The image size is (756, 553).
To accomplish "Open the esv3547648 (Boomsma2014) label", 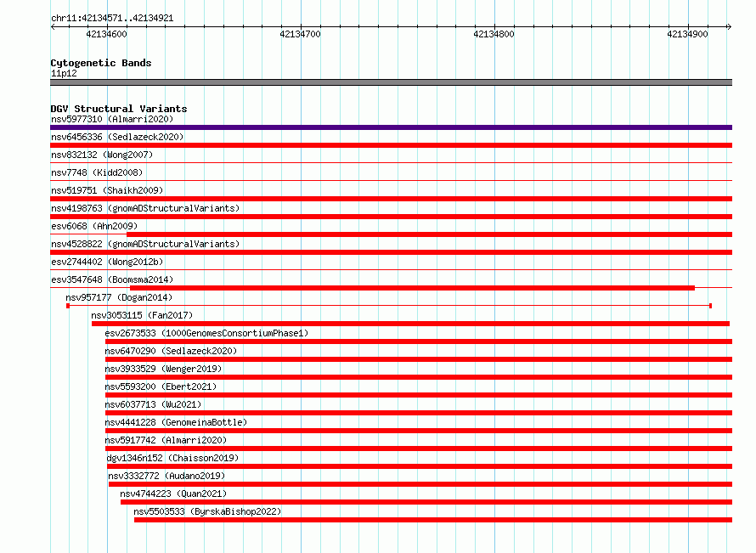I will 112,279.
